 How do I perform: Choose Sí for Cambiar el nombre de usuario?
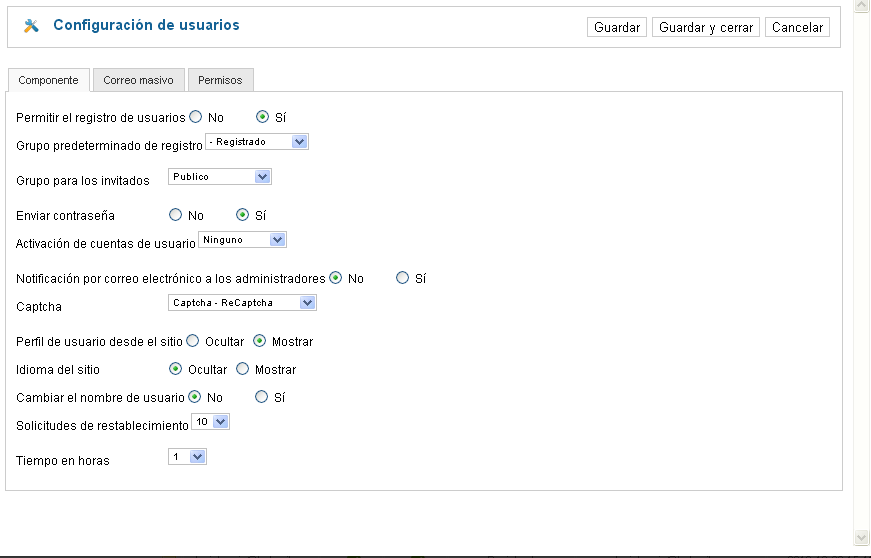(x=261, y=396)
